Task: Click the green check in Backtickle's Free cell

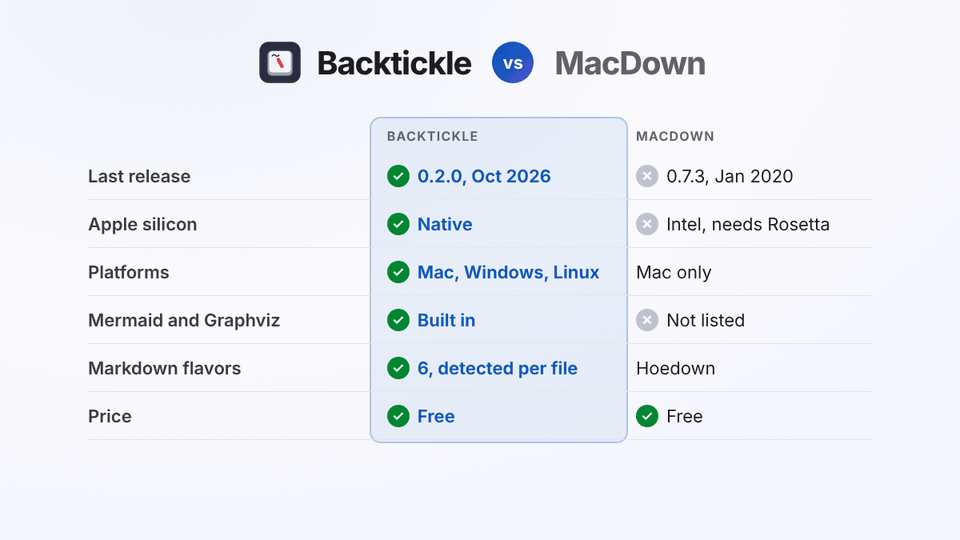Action: pos(398,416)
